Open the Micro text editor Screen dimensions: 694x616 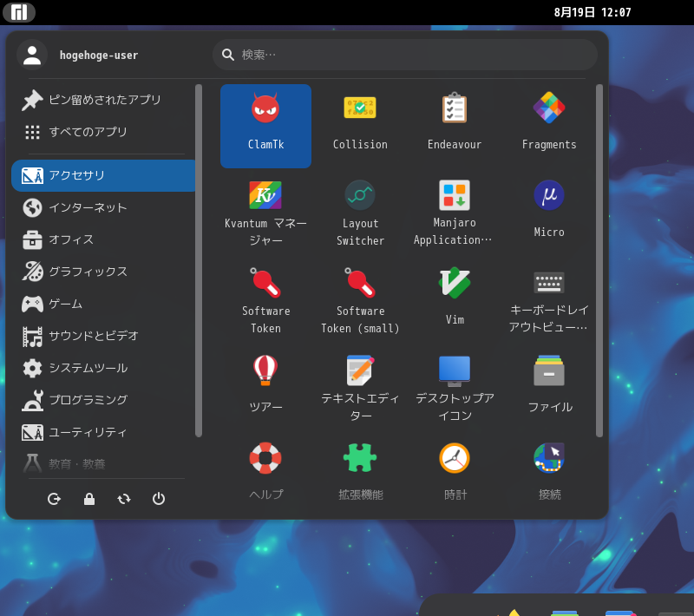pyautogui.click(x=549, y=213)
